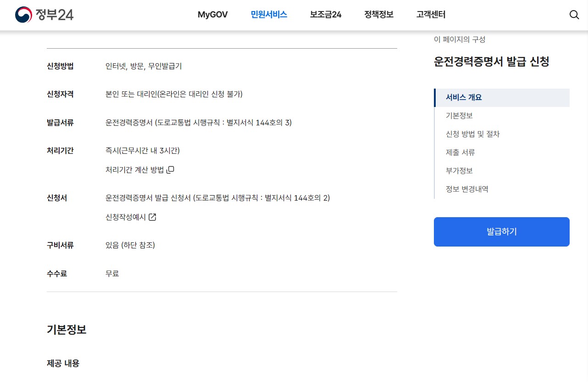The image size is (588, 382).
Task: Open the search icon at top right
Action: (574, 15)
